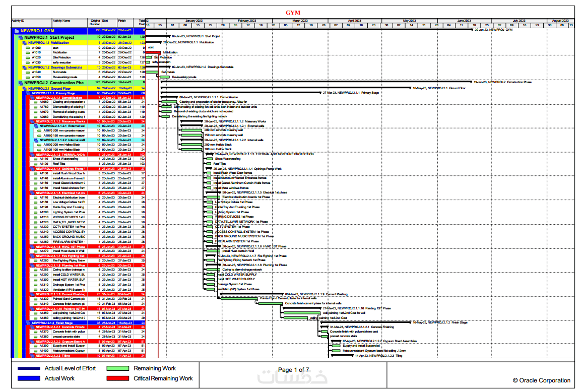Screen dimensions: 585x392
Task: Click the red critical Mobilization Gantt bar
Action: point(153,52)
